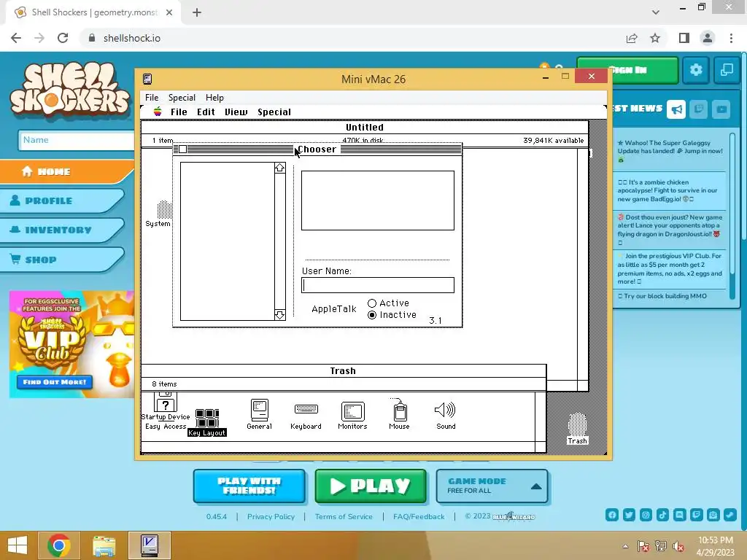Open the Mac View menu

[236, 112]
